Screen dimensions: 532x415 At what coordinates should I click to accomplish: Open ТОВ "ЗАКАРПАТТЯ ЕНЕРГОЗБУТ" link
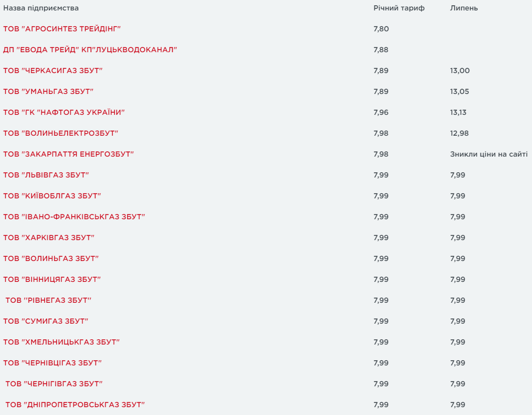pyautogui.click(x=68, y=154)
